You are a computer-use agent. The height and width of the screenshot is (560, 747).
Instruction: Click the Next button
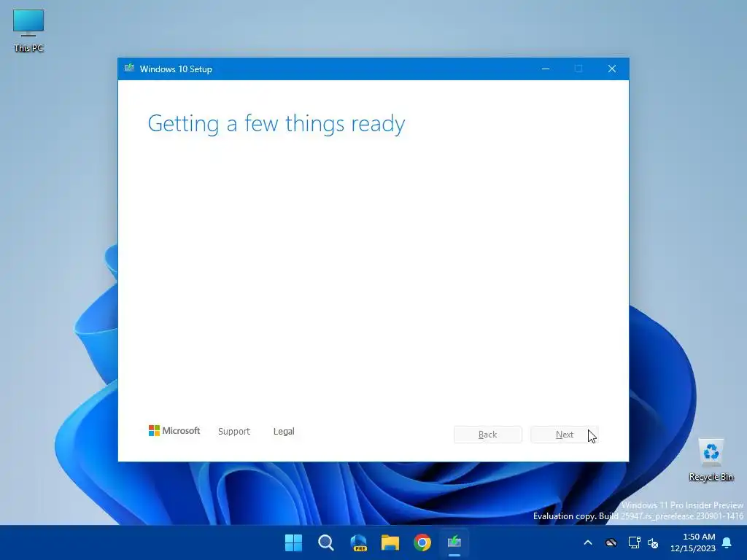(x=565, y=435)
